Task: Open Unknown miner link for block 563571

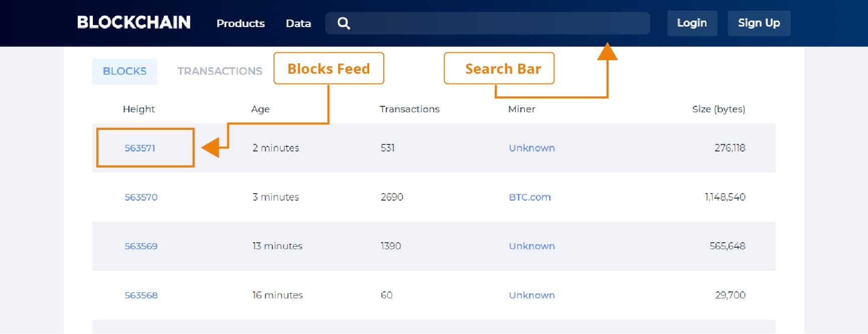Action: click(x=532, y=148)
